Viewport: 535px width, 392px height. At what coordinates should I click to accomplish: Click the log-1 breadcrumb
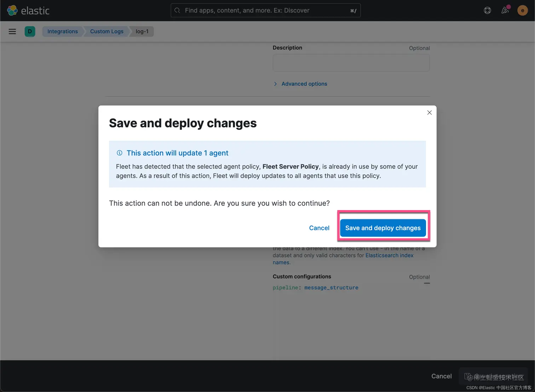click(142, 31)
